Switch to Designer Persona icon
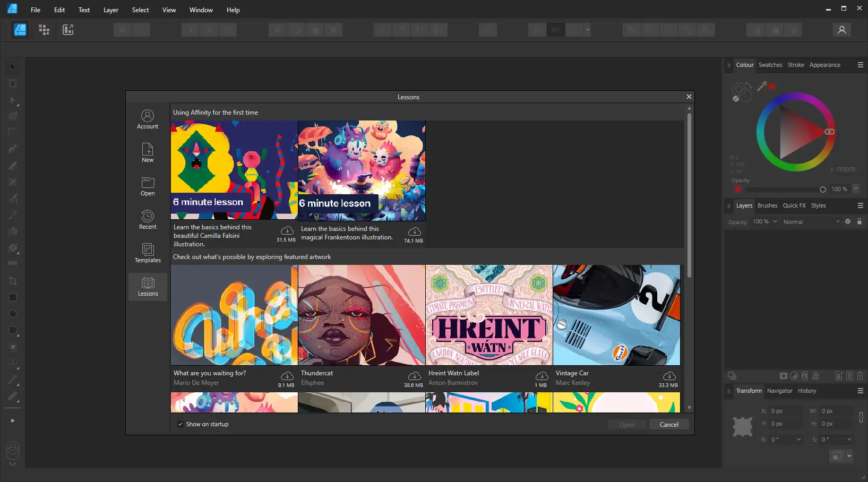The image size is (868, 482). (x=20, y=30)
